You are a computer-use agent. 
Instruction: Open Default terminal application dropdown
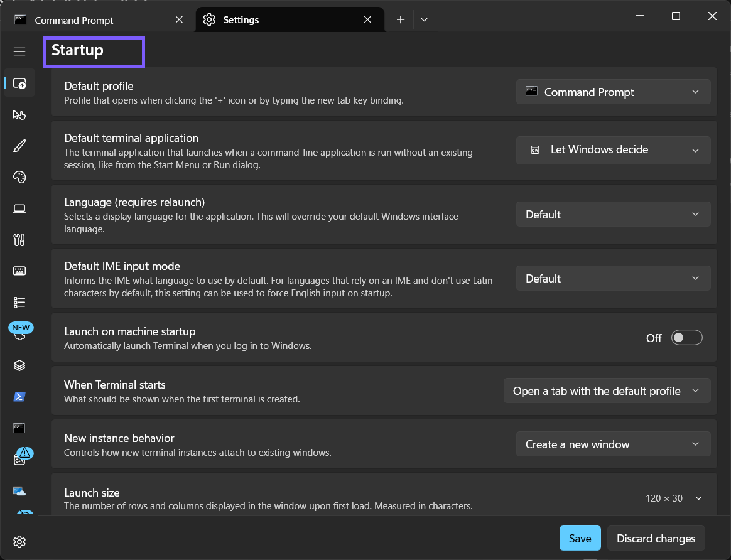pyautogui.click(x=613, y=150)
